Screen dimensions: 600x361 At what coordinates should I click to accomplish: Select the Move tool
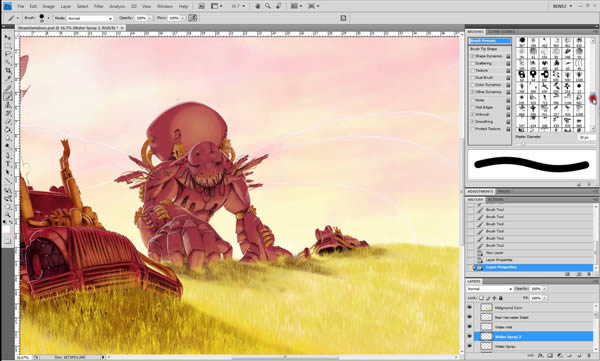[x=8, y=37]
